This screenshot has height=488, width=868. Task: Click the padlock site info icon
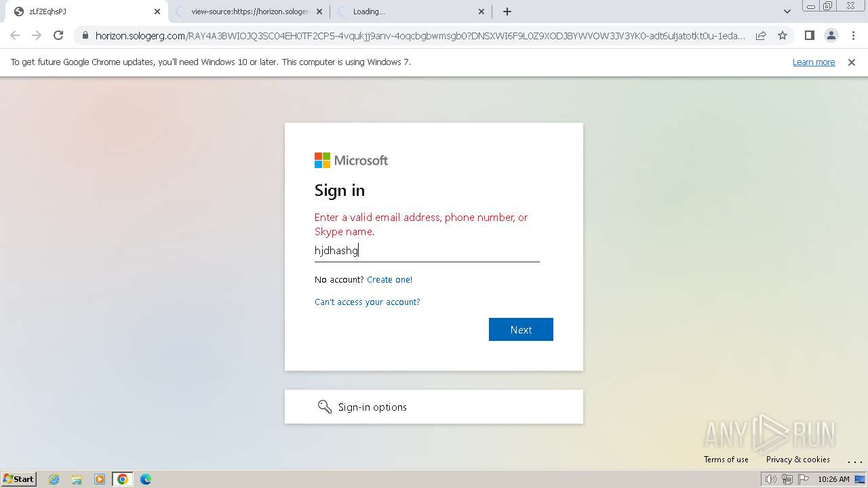point(85,36)
